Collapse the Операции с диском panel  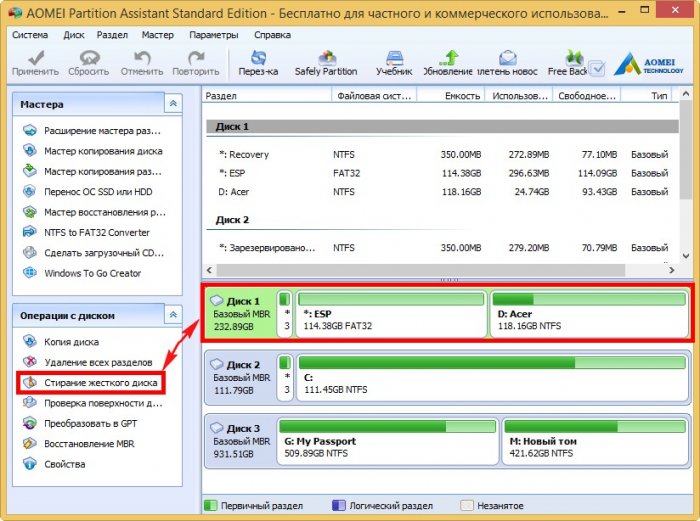point(174,315)
